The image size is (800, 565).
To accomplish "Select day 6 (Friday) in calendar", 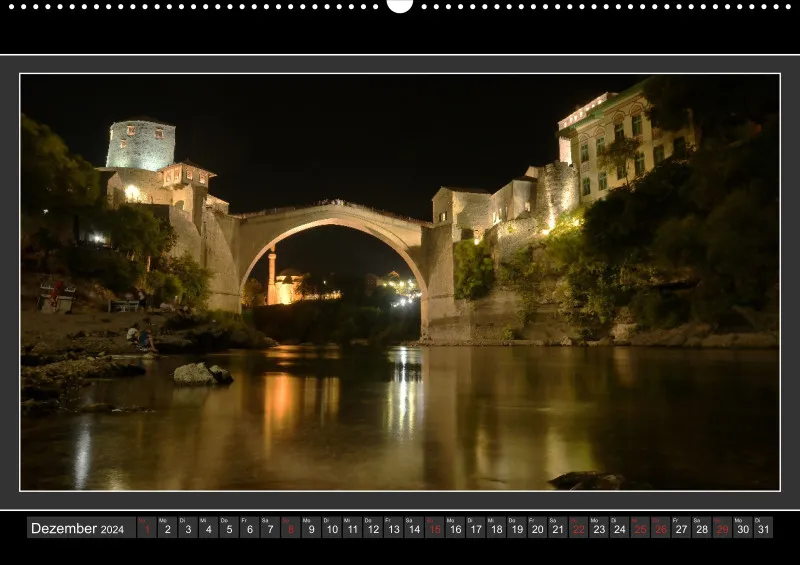I will pyautogui.click(x=249, y=528).
